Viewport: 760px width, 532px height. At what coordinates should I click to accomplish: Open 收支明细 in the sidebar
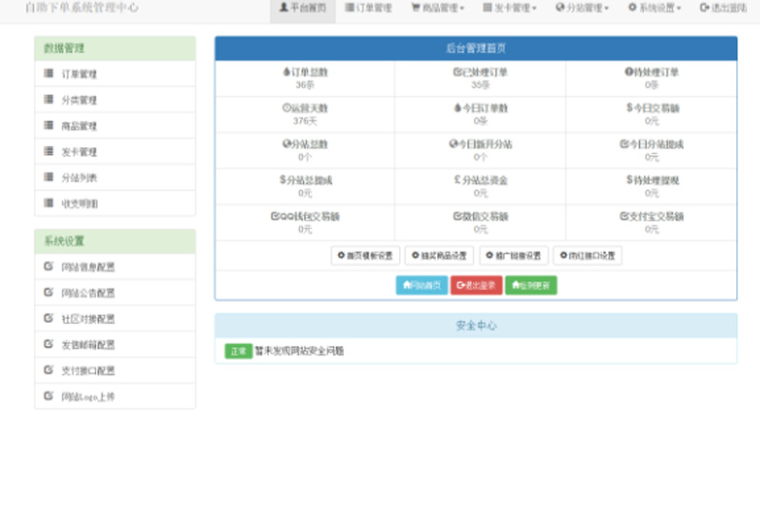pyautogui.click(x=80, y=203)
